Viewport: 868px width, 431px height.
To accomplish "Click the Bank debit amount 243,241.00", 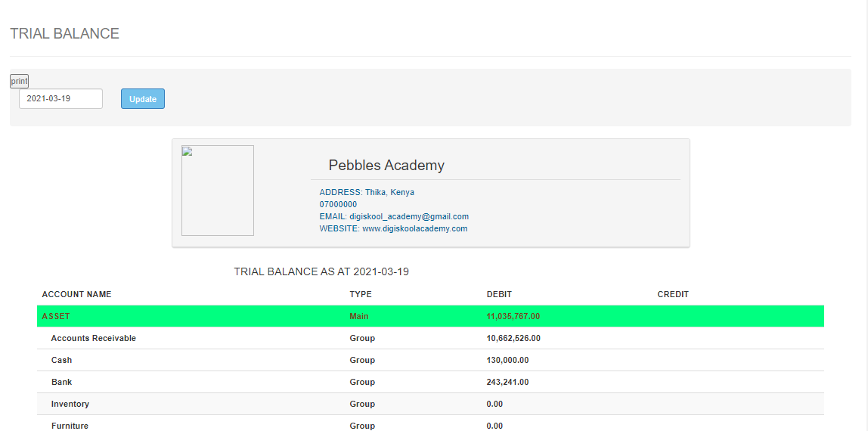I will tap(508, 382).
